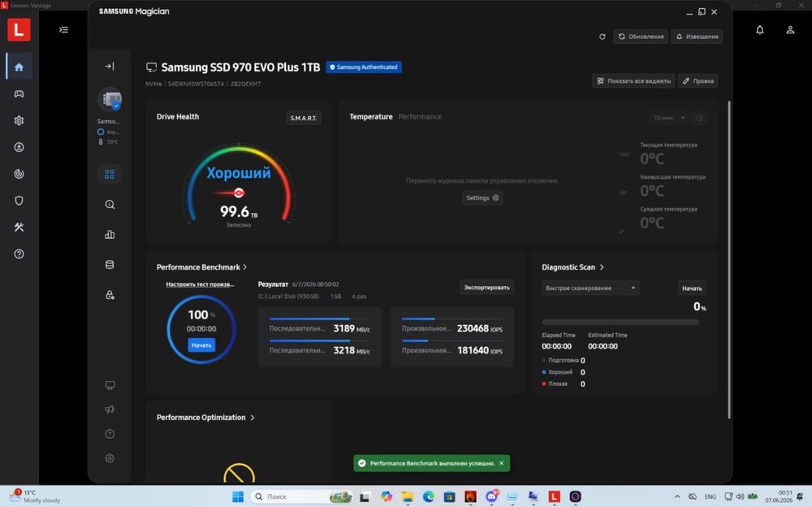812x507 pixels.
Task: Open Lenovo Vantage user account icon
Action: 790,30
